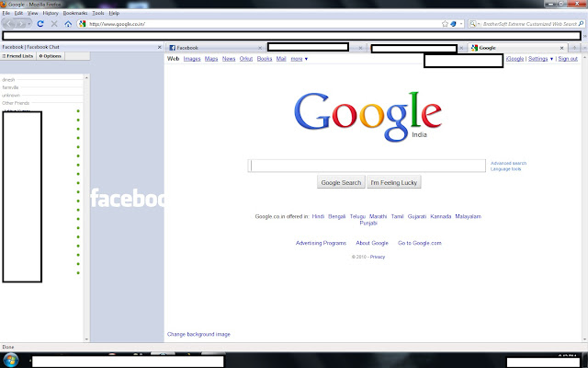This screenshot has height=368, width=588.
Task: Click Go to Google.com link
Action: (x=419, y=243)
